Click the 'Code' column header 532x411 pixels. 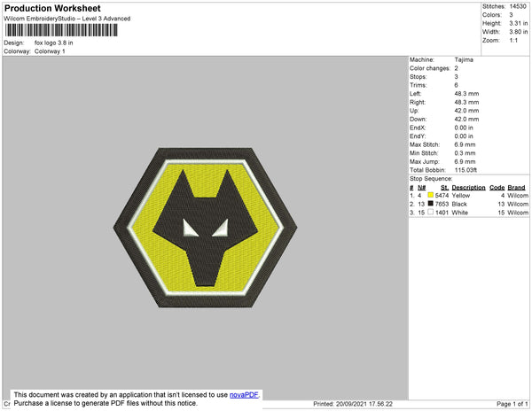tap(497, 188)
